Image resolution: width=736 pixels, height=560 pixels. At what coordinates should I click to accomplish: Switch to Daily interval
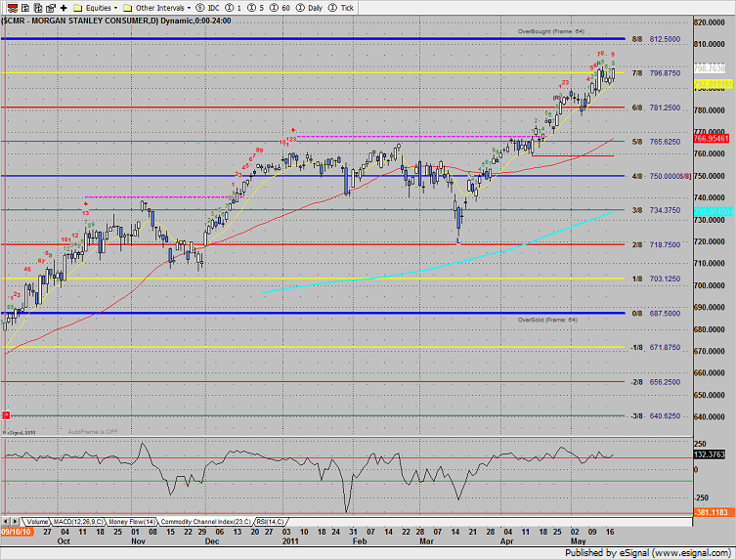[309, 8]
